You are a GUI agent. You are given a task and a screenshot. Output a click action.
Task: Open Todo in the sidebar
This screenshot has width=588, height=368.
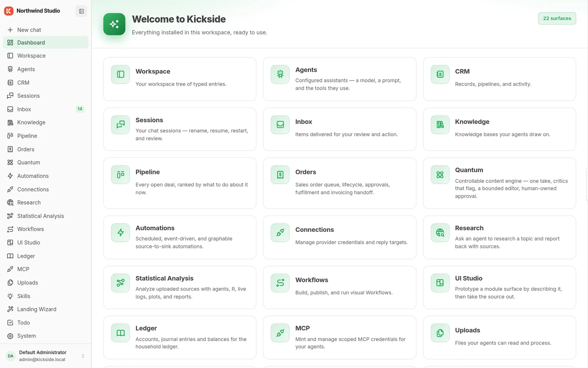[x=46, y=323]
